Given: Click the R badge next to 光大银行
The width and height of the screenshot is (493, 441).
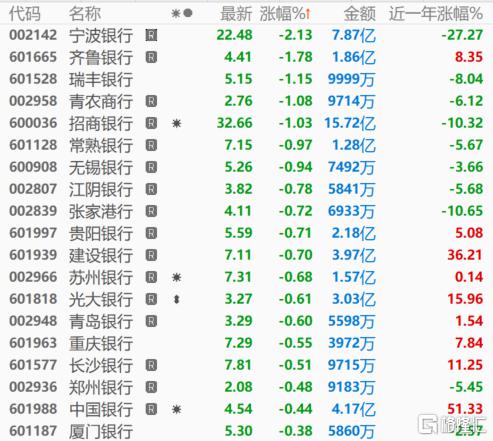Looking at the screenshot, I should point(151,299).
